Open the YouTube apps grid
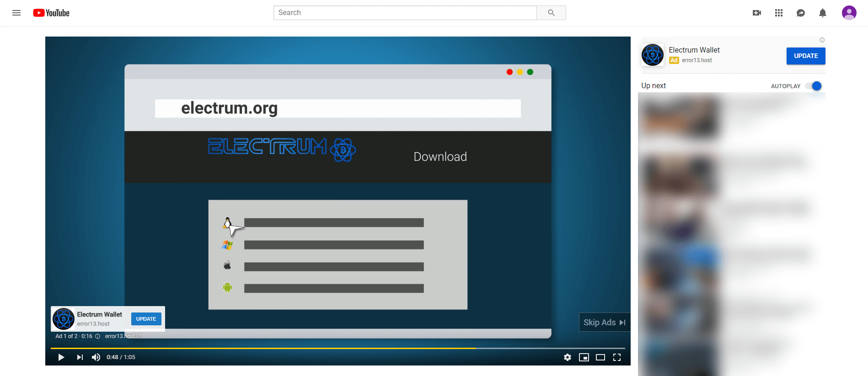This screenshot has height=376, width=868. [779, 13]
